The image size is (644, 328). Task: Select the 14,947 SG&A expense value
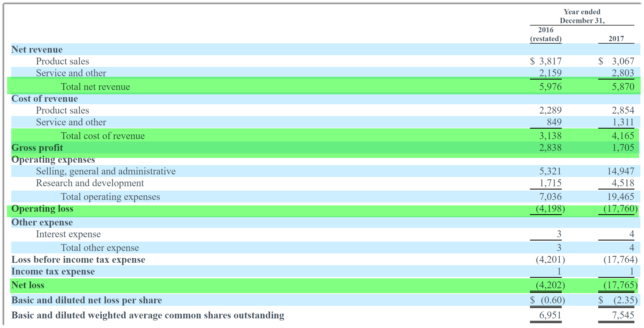pos(620,171)
